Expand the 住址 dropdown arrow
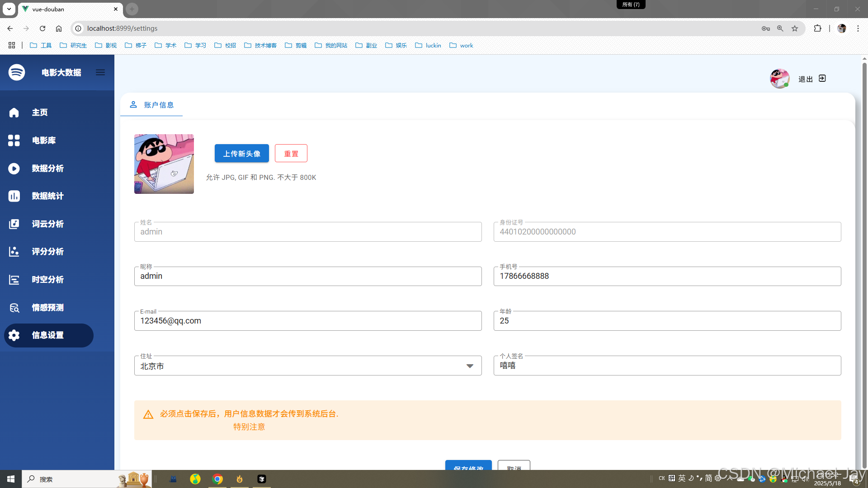Screen dimensions: 868x488 click(x=470, y=366)
